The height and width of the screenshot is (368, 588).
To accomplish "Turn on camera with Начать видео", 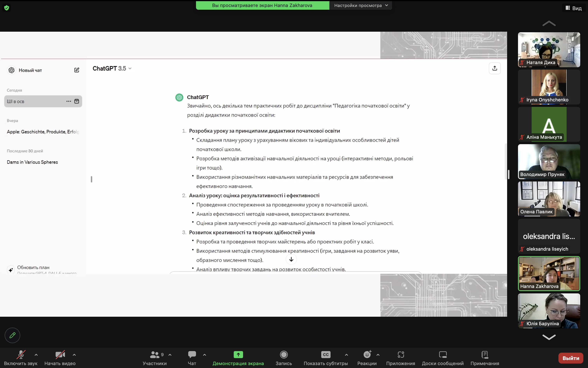I will tap(60, 355).
